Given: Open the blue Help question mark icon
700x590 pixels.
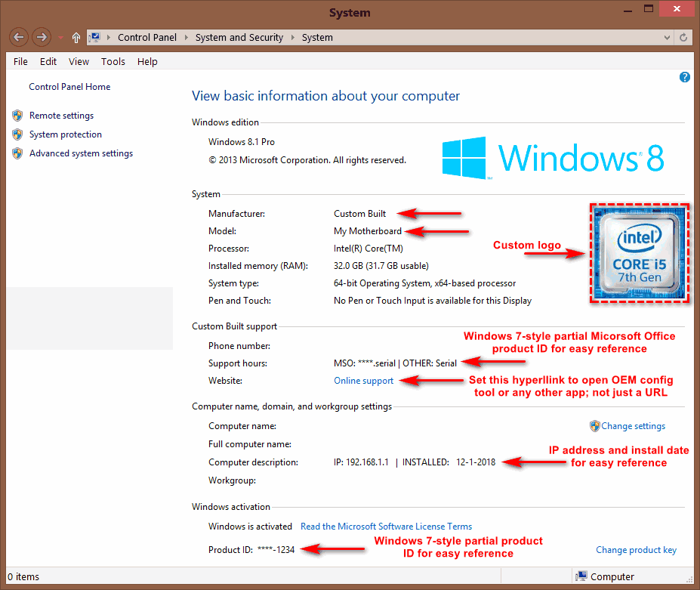Looking at the screenshot, I should click(685, 77).
